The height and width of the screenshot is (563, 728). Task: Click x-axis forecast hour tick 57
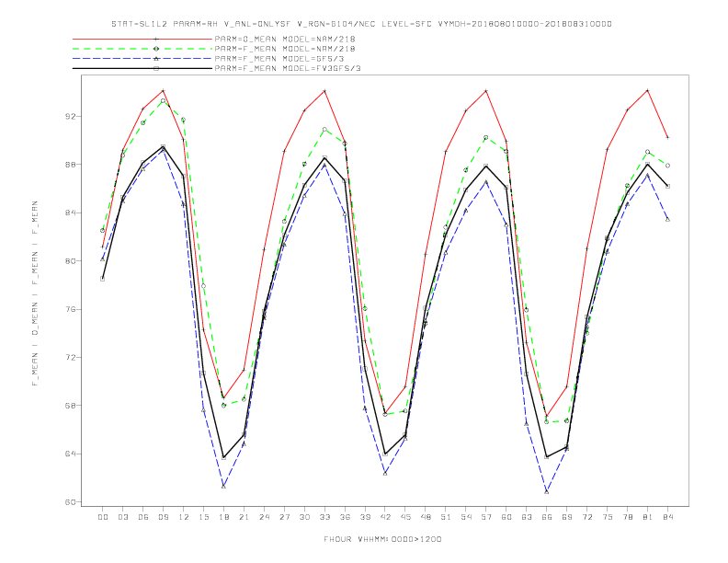(486, 517)
